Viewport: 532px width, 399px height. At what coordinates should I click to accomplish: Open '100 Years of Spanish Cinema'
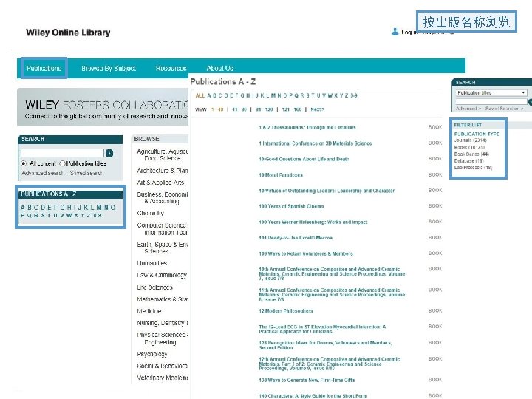point(291,206)
